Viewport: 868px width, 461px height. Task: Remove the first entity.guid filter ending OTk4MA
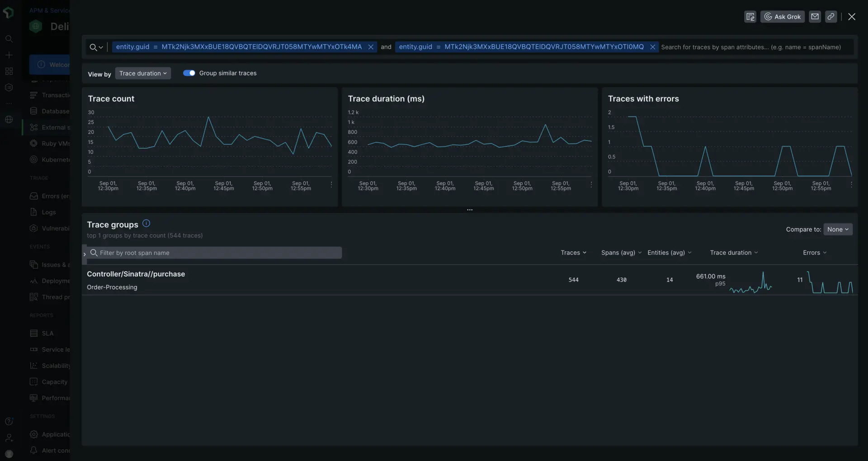click(371, 47)
